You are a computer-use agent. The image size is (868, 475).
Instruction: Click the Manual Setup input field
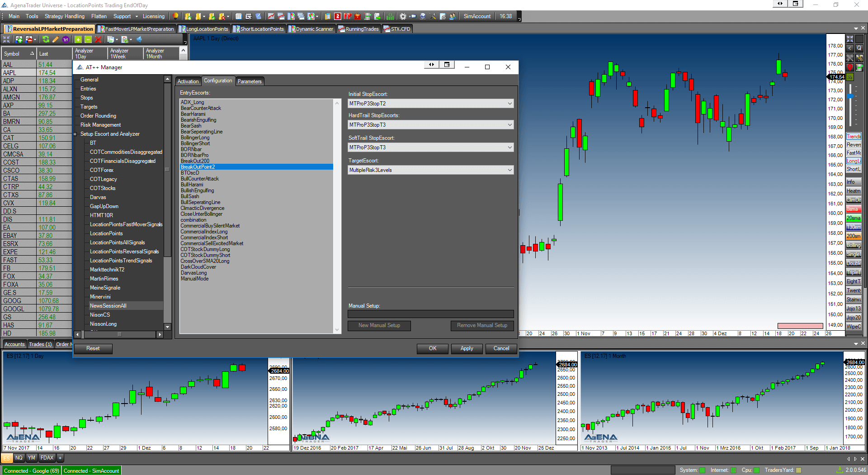coord(430,314)
